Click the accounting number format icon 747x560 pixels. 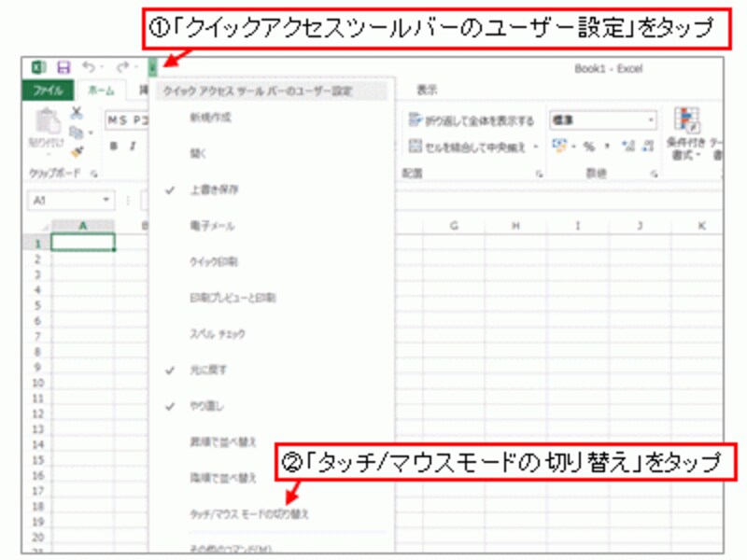(559, 146)
